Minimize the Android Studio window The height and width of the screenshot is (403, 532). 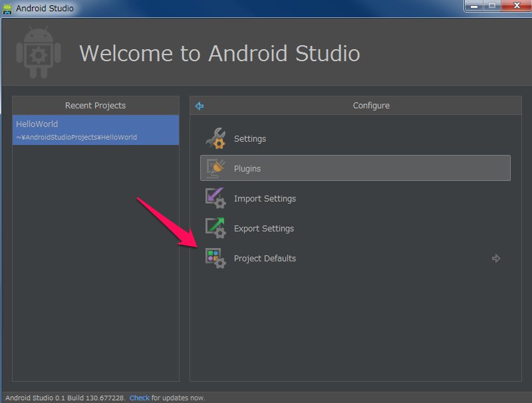[474, 6]
